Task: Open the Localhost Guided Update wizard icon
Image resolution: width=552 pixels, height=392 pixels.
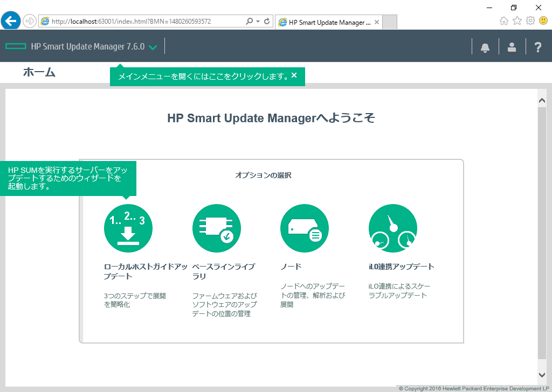Action: (x=128, y=228)
